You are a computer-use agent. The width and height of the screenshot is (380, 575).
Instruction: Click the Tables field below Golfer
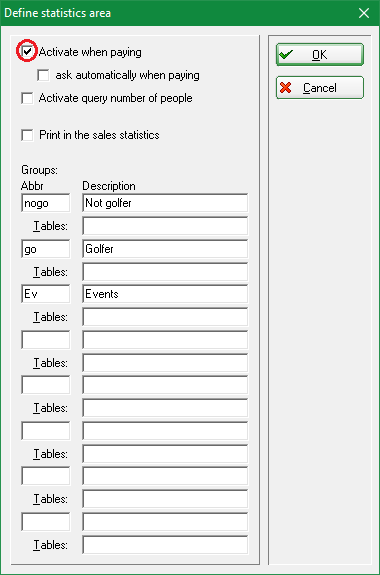(x=165, y=272)
